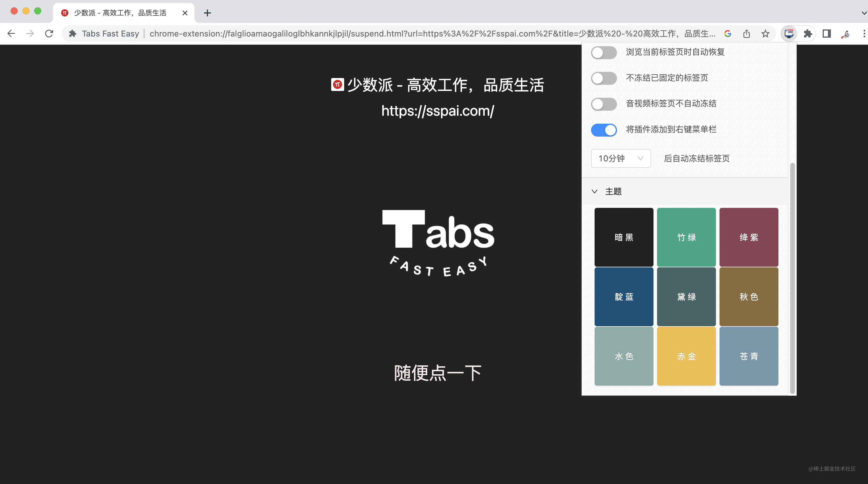This screenshot has width=868, height=484.
Task: Close the 少数派 browser tab
Action: pyautogui.click(x=185, y=13)
